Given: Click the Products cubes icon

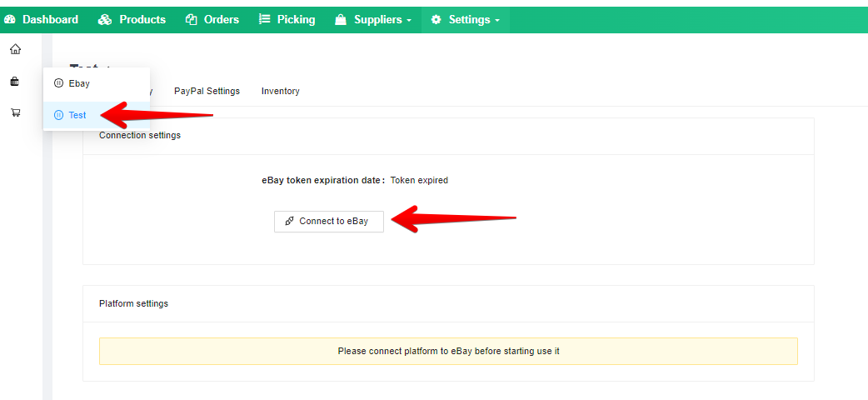Looking at the screenshot, I should (x=105, y=19).
